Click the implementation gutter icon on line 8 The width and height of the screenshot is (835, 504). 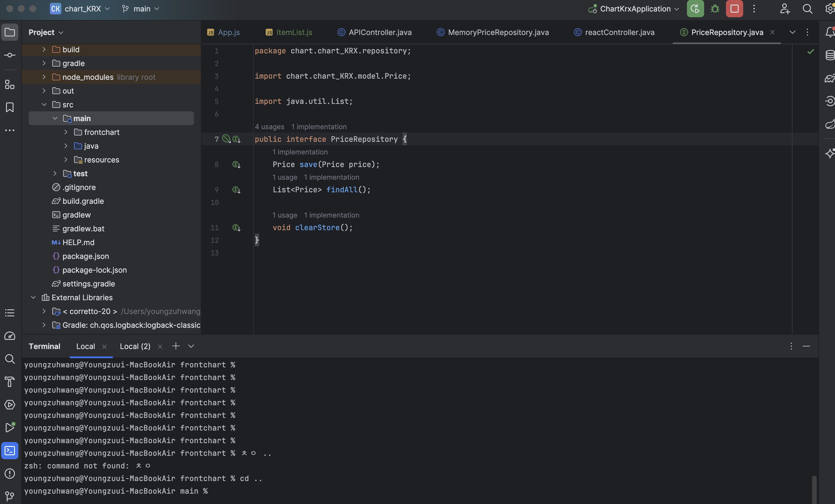(236, 165)
